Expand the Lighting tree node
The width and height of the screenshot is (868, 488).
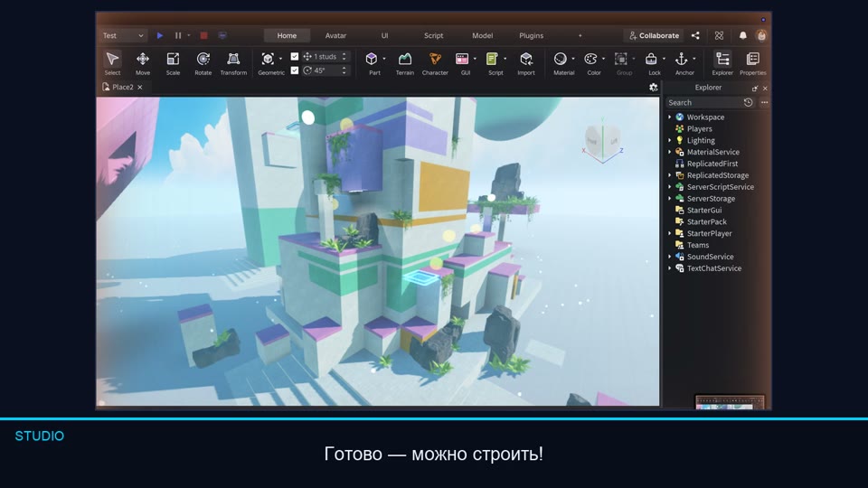(670, 141)
